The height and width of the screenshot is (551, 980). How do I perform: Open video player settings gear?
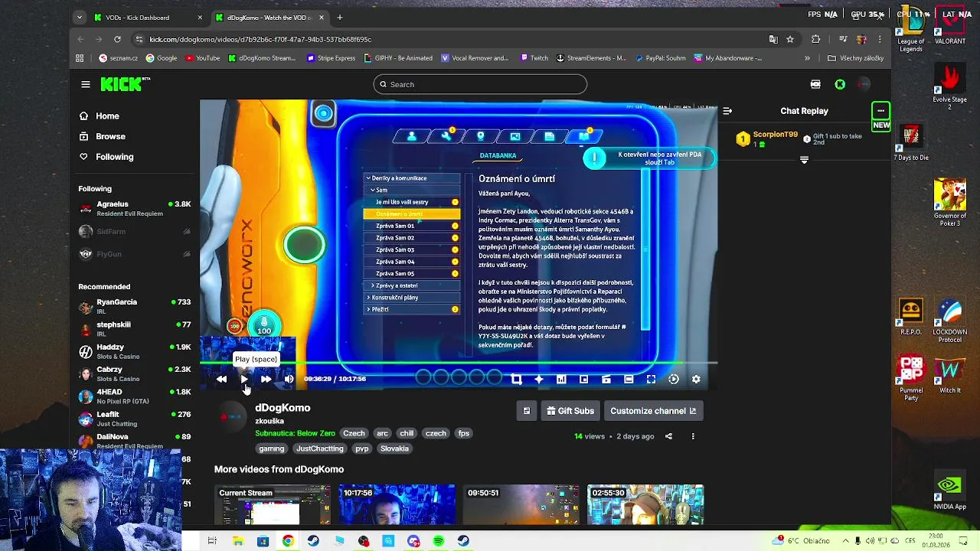[x=696, y=379]
